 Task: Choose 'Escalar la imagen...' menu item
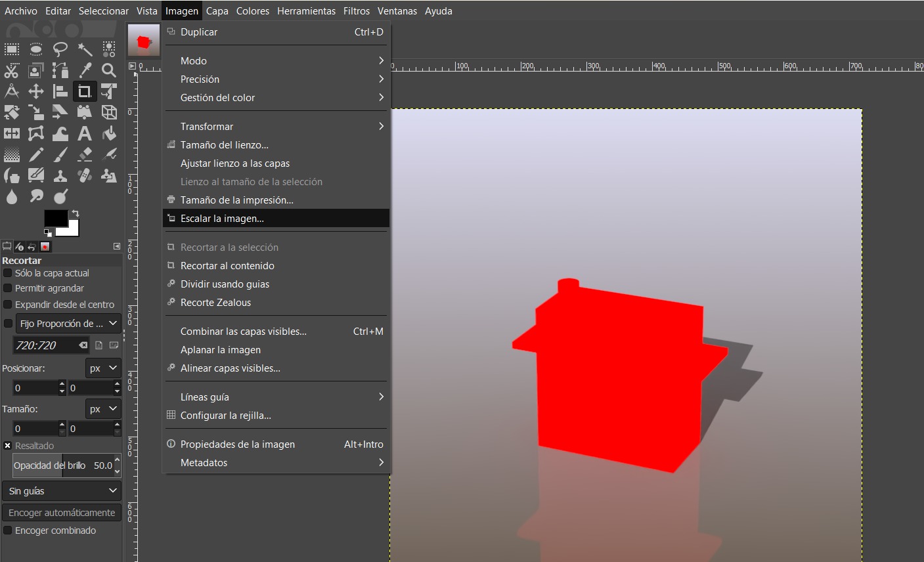pyautogui.click(x=276, y=219)
